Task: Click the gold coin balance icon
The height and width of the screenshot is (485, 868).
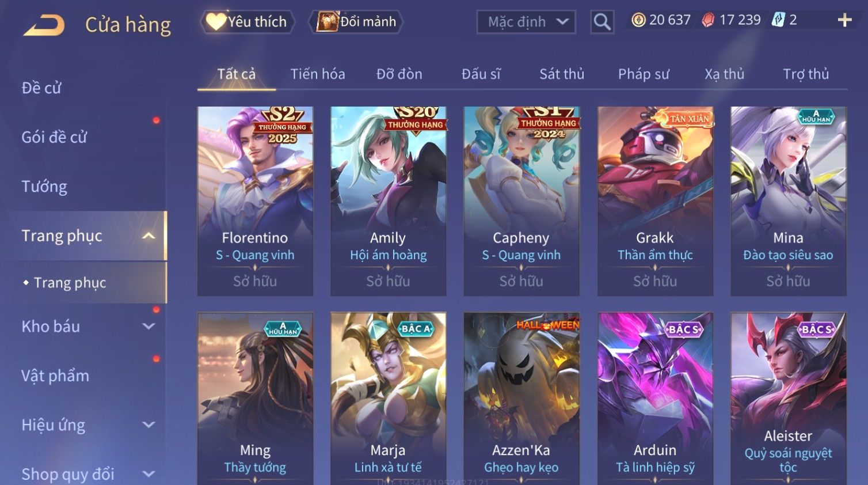Action: pos(638,20)
